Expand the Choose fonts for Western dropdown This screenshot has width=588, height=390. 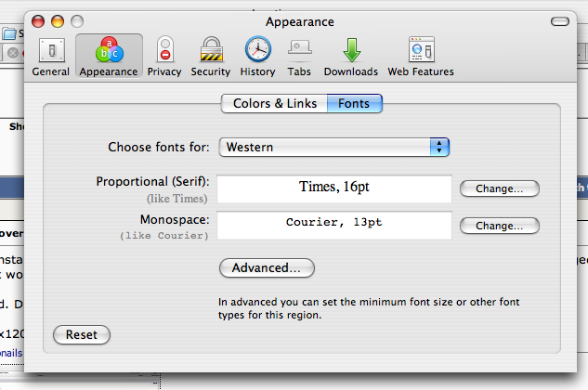pos(334,147)
